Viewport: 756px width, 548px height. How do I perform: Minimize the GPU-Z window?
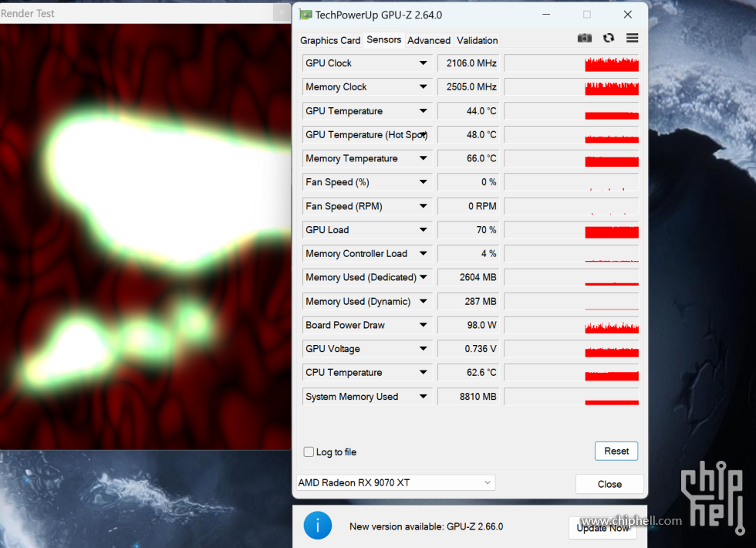click(x=546, y=15)
